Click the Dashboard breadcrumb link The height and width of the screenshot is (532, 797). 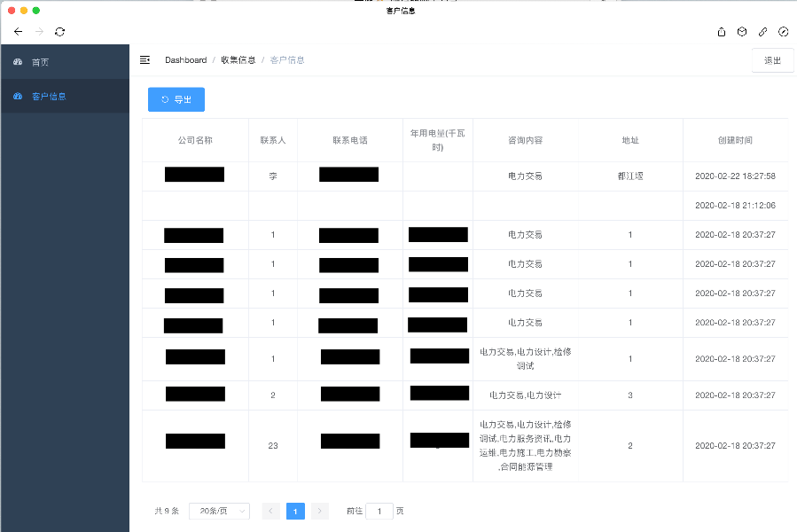[185, 60]
